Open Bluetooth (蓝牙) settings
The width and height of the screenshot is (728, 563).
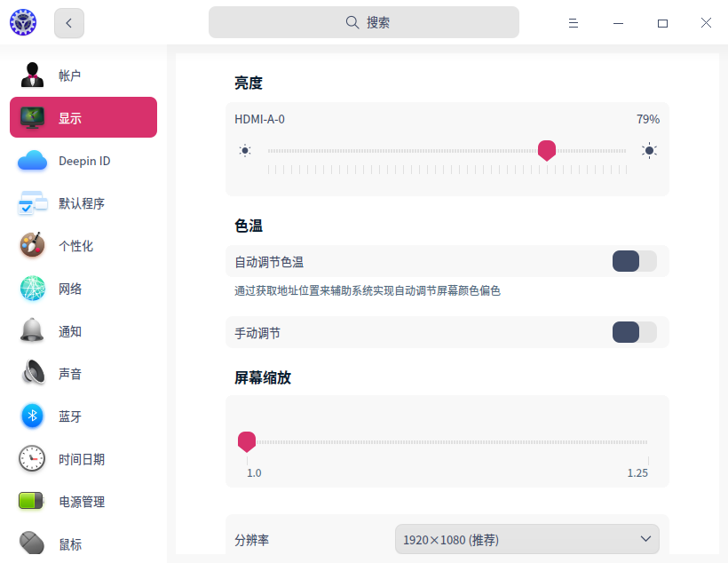(83, 416)
